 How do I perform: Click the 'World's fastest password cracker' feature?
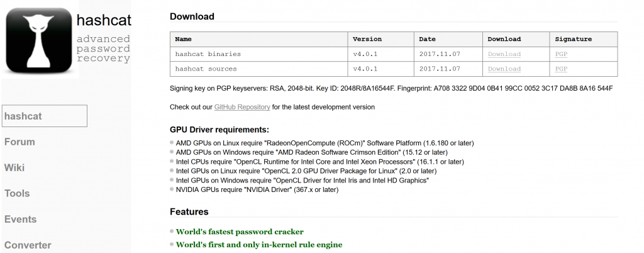[240, 232]
